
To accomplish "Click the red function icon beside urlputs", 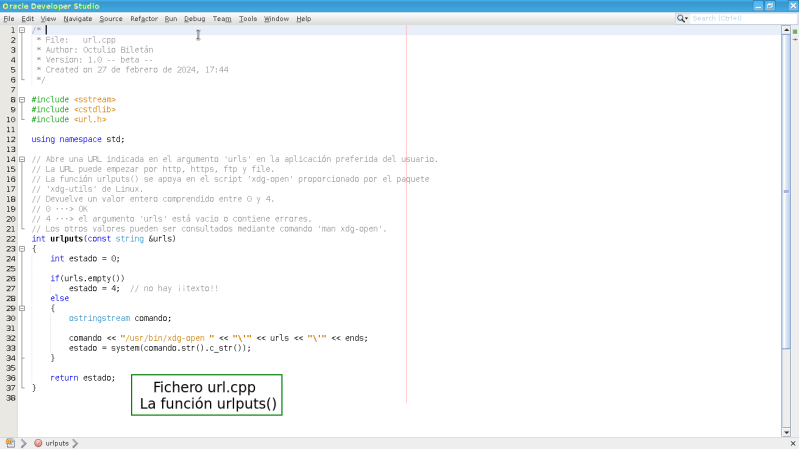I will [x=38, y=443].
